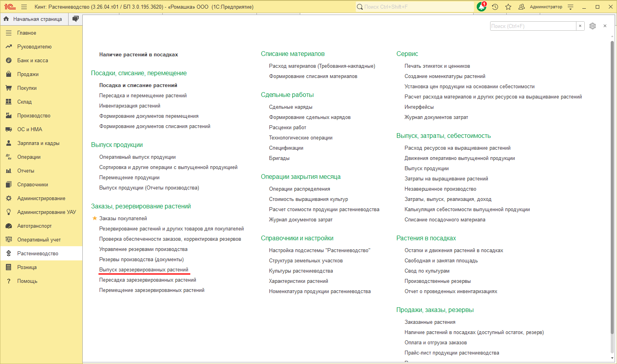
Task: Click the Банк и касса ruble icon
Action: [x=9, y=61]
